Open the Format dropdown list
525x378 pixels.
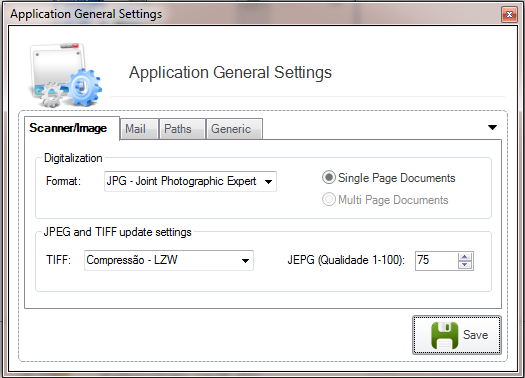pyautogui.click(x=268, y=182)
